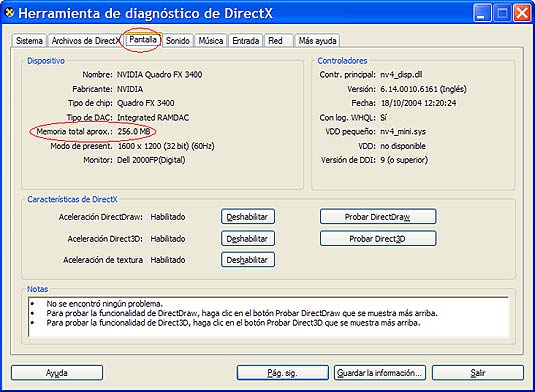The width and height of the screenshot is (535, 392).
Task: Click the Con log. WHQL value Sí
Action: click(x=384, y=118)
